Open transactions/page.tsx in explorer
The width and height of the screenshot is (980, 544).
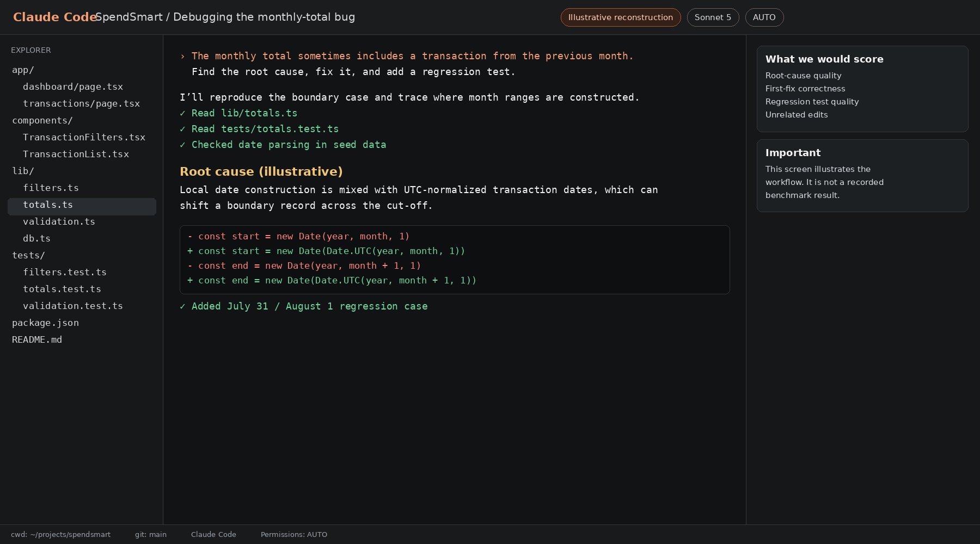pos(81,104)
